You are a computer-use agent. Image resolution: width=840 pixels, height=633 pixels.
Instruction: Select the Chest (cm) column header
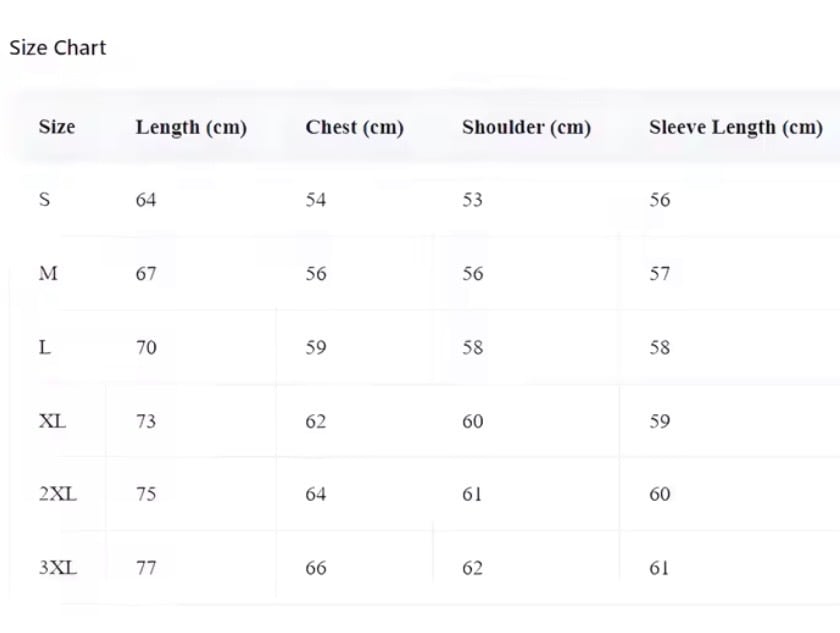point(354,127)
